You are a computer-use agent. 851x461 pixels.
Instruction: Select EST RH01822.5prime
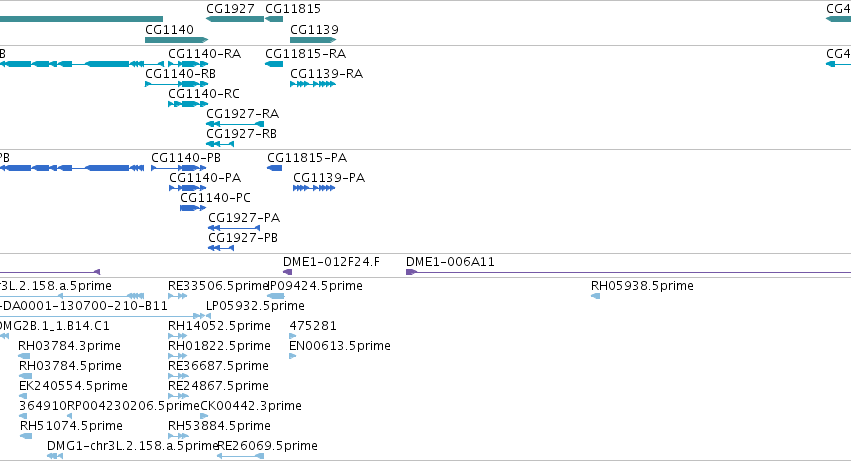click(x=219, y=346)
